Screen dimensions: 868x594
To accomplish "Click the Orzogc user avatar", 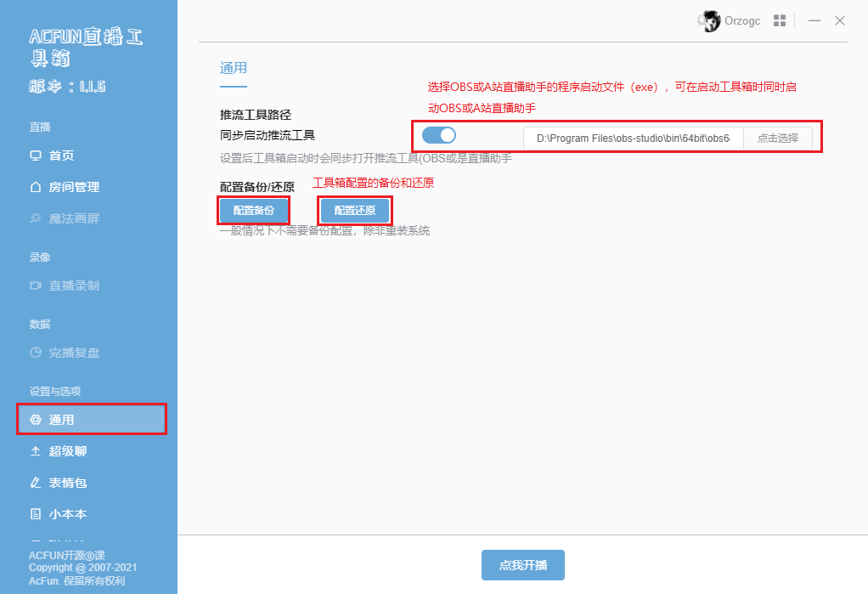I will pyautogui.click(x=709, y=21).
